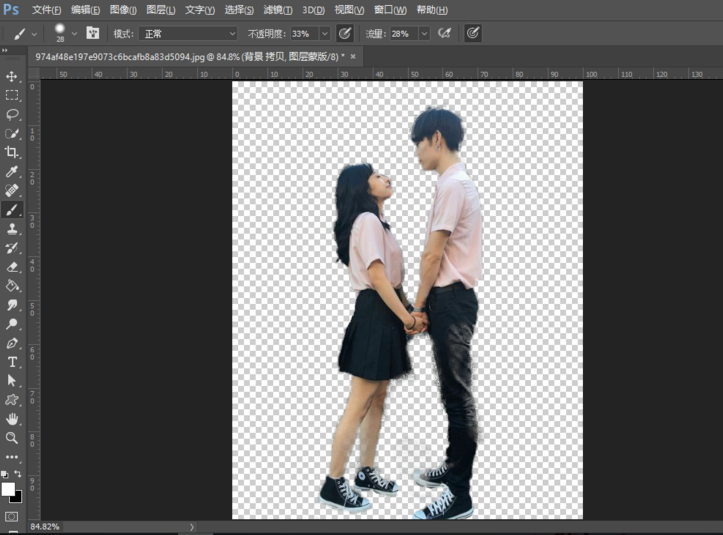
Task: Toggle Quick Mask mode
Action: (x=12, y=516)
